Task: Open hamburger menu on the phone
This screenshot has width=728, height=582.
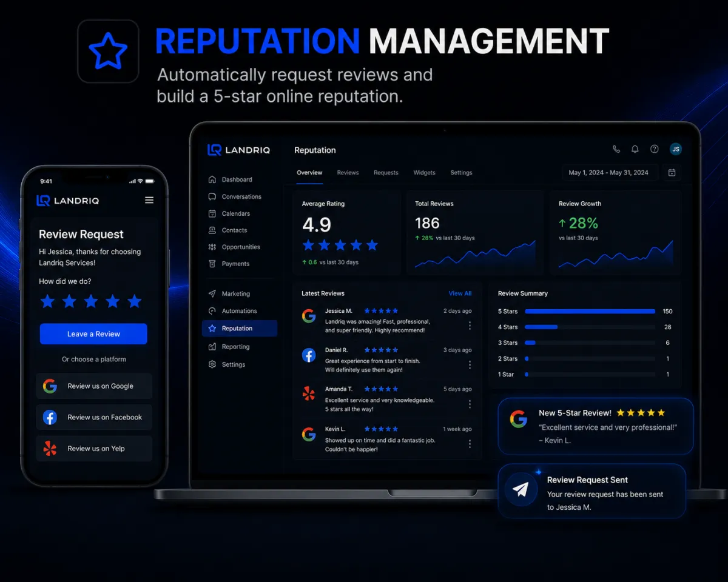Action: pyautogui.click(x=149, y=200)
